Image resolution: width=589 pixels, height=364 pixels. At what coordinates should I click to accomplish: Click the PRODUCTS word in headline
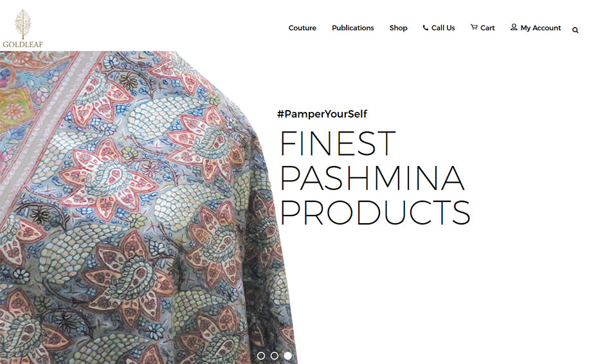375,212
